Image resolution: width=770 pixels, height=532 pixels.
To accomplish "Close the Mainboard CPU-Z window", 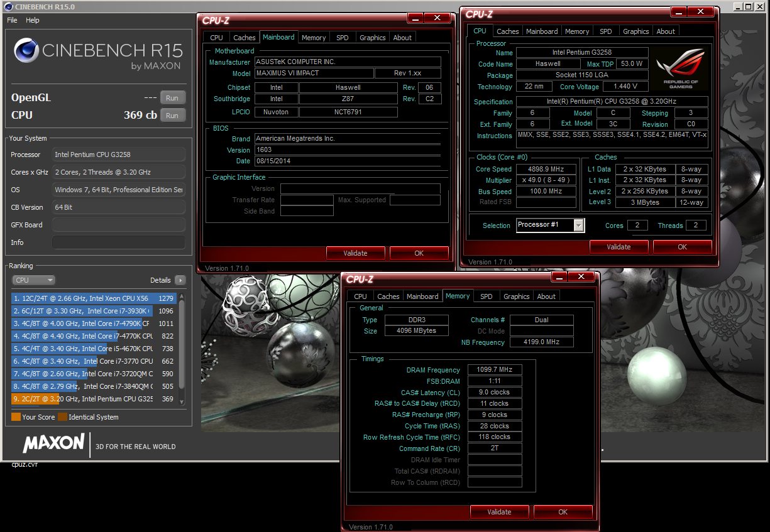I will (436, 18).
